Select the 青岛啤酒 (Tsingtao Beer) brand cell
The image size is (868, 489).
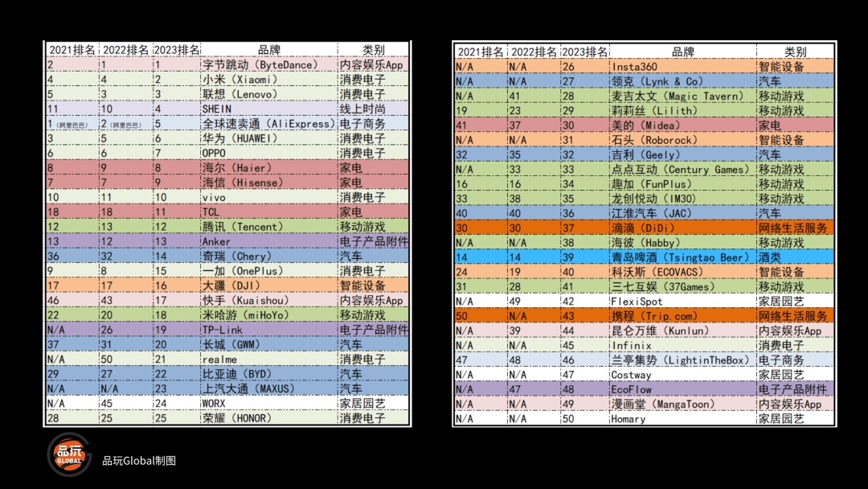pyautogui.click(x=682, y=257)
